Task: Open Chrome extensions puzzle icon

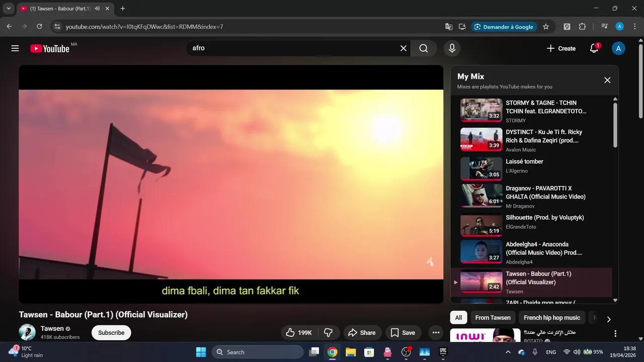Action: (582, 27)
